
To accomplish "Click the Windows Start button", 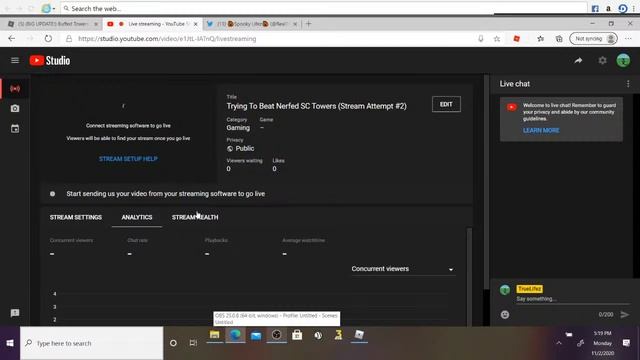I will (10, 343).
